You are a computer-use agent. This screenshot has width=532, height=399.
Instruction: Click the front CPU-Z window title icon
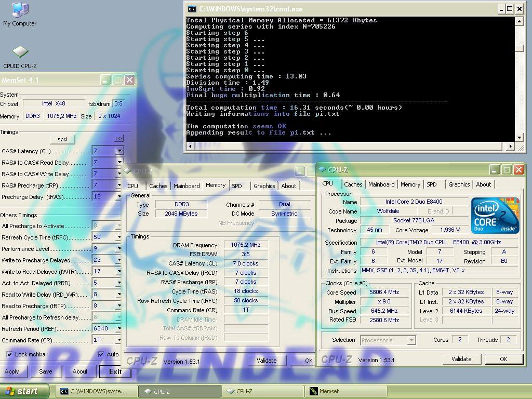322,169
